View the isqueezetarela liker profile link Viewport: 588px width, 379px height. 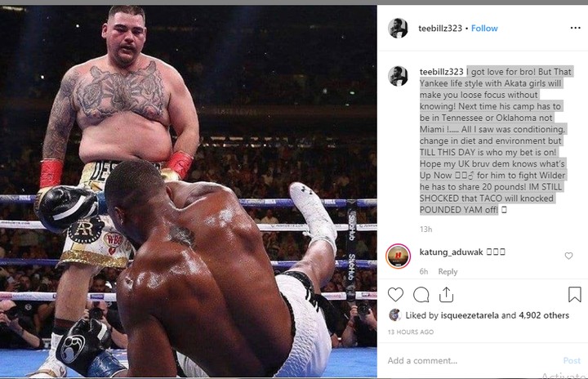pos(470,315)
